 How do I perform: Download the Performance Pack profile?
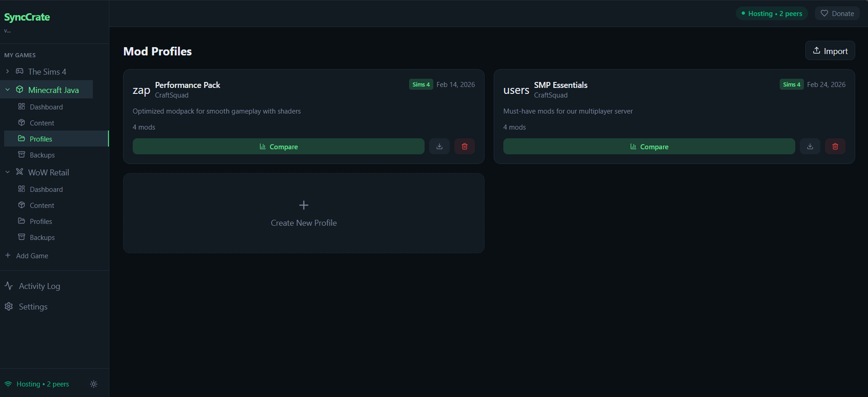click(x=439, y=147)
